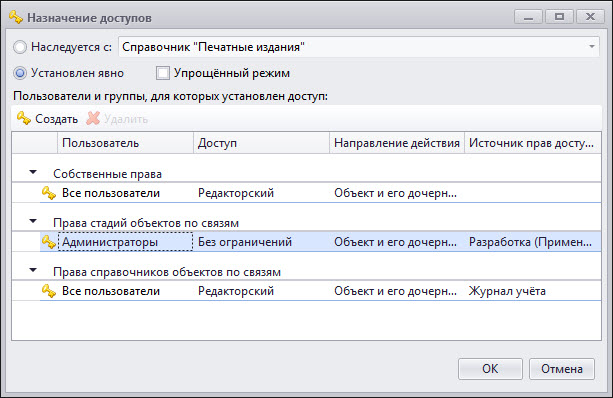Click key icon of Администраторы row

[49, 242]
